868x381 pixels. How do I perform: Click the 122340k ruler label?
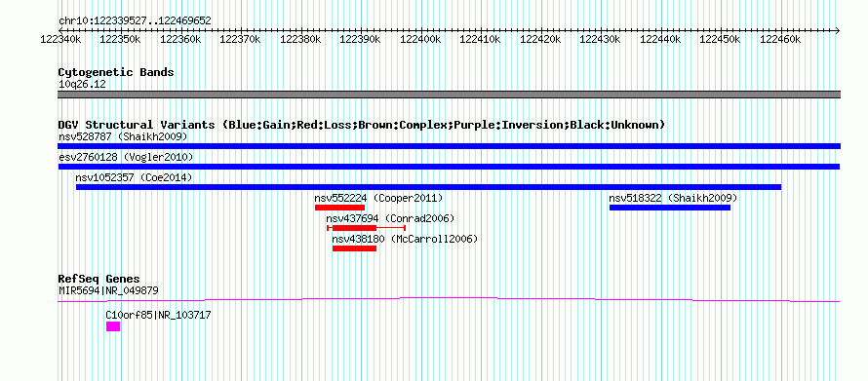(x=61, y=40)
